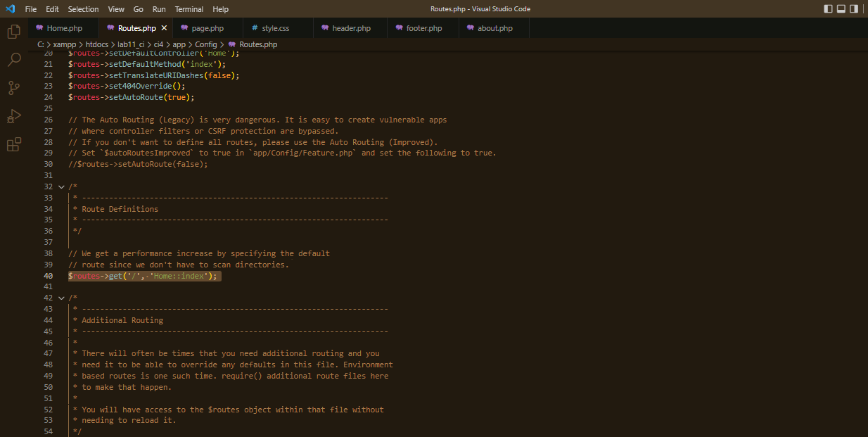Image resolution: width=868 pixels, height=437 pixels.
Task: Open the Terminal menu
Action: [x=188, y=8]
